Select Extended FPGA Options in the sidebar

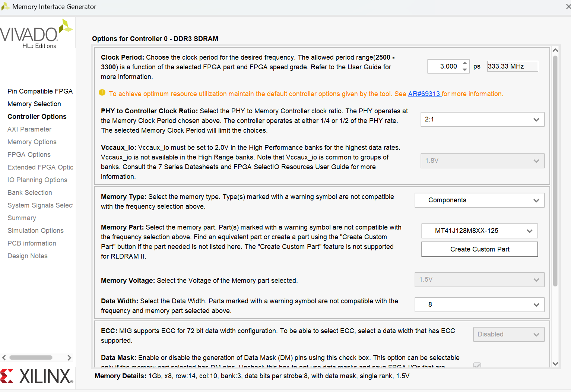tap(40, 167)
